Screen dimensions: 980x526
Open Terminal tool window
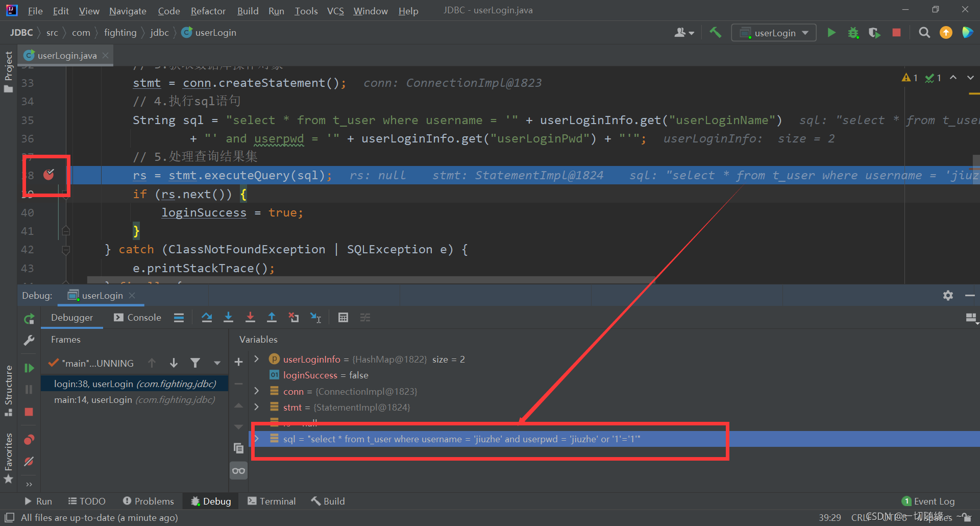272,501
